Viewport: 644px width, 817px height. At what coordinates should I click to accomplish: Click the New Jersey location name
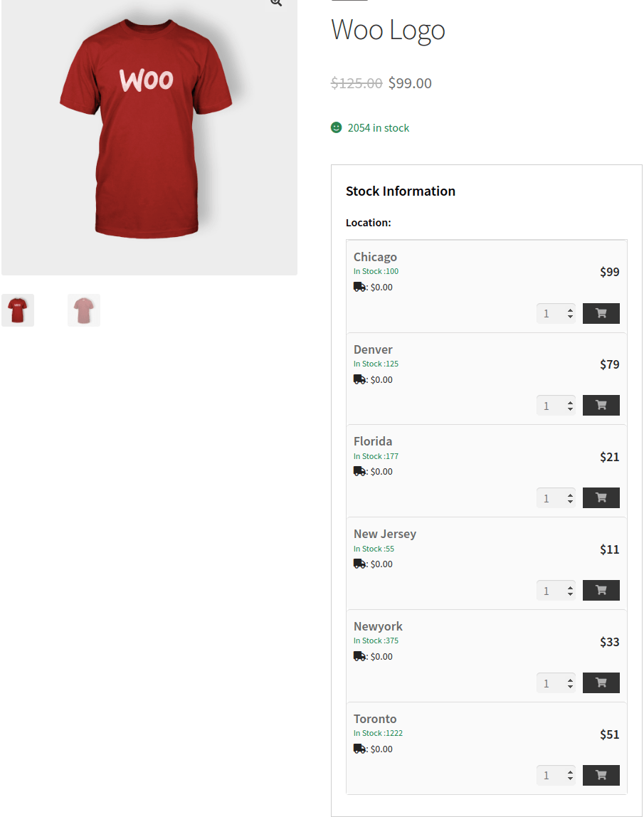tap(385, 534)
